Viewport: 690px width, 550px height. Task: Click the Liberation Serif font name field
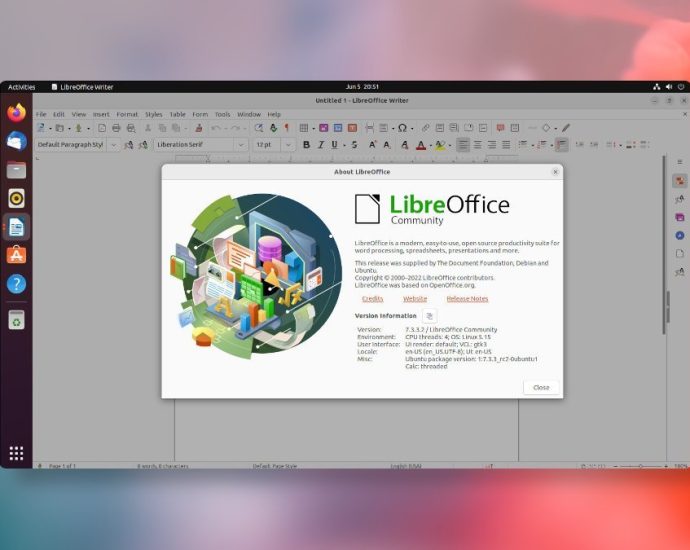[x=195, y=145]
